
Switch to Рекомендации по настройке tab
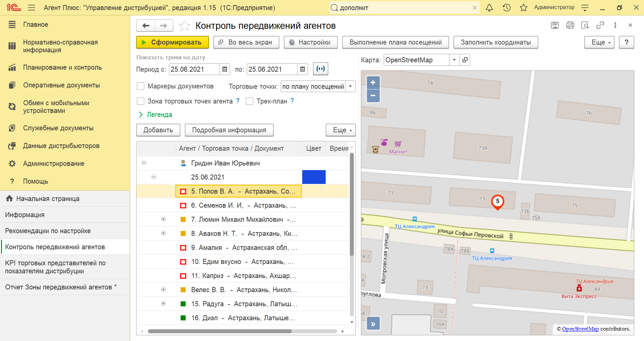coord(65,231)
